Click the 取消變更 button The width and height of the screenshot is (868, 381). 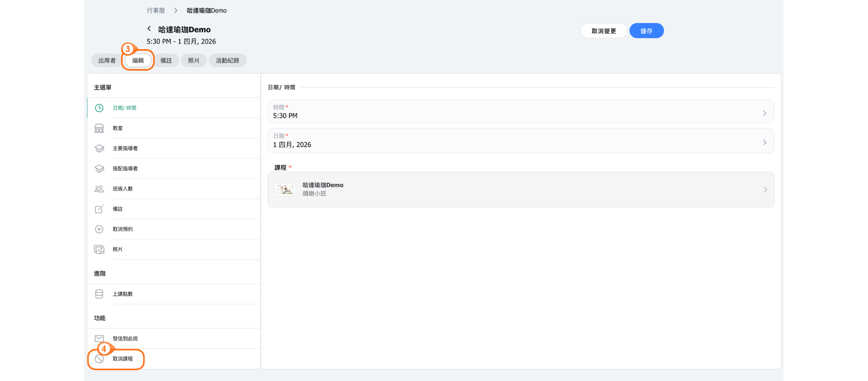pos(604,31)
